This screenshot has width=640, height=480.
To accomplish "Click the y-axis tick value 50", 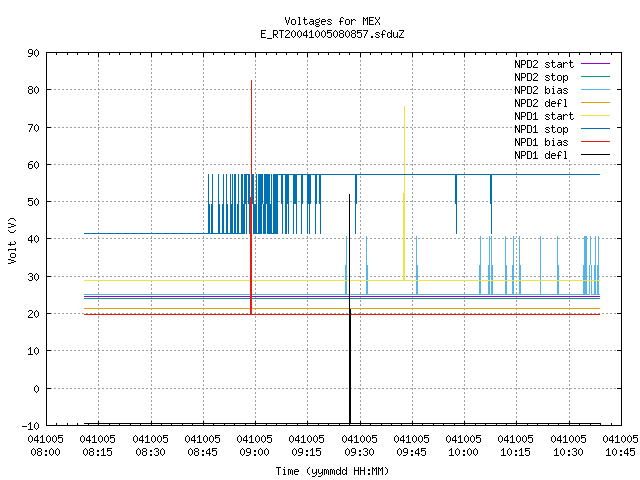I will click(x=33, y=202).
